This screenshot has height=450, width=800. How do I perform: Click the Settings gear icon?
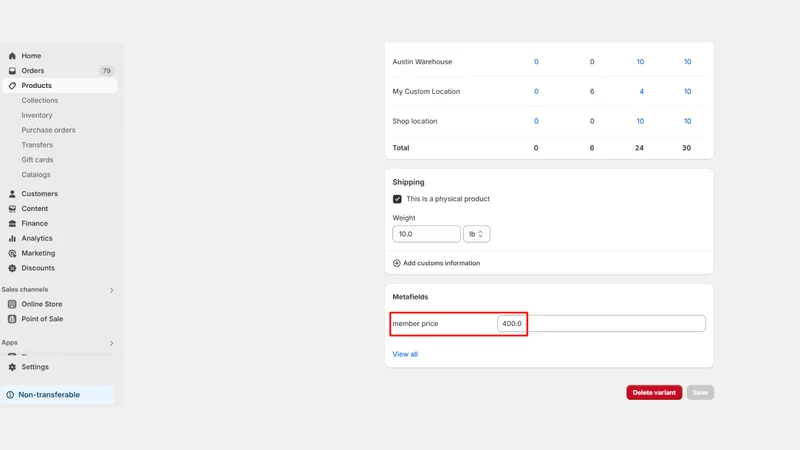coord(12,367)
